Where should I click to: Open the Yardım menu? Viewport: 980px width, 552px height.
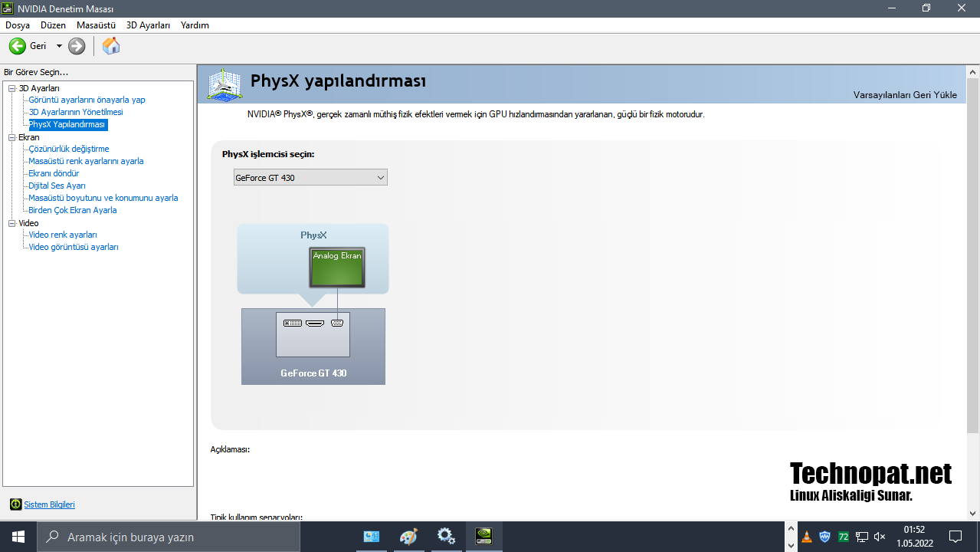click(195, 25)
